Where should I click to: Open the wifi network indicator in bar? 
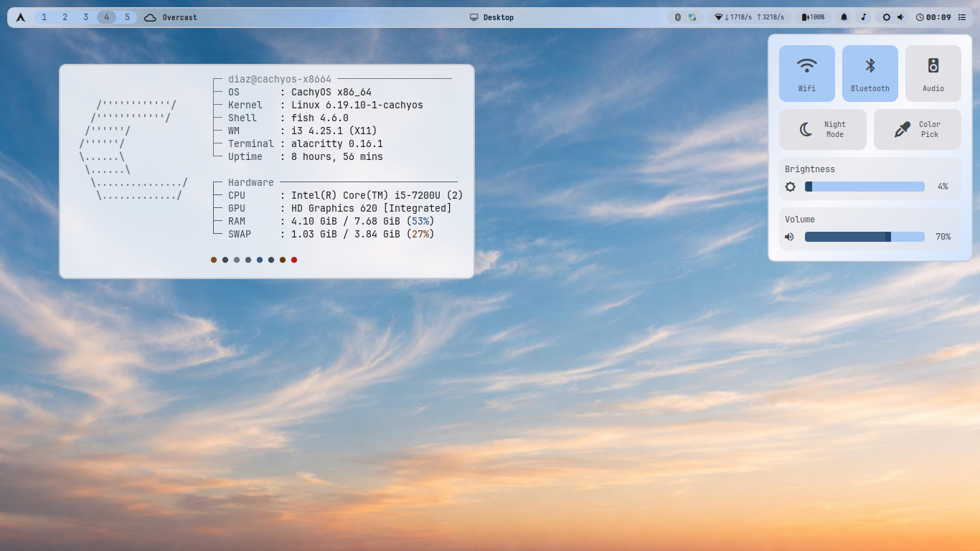(x=718, y=17)
